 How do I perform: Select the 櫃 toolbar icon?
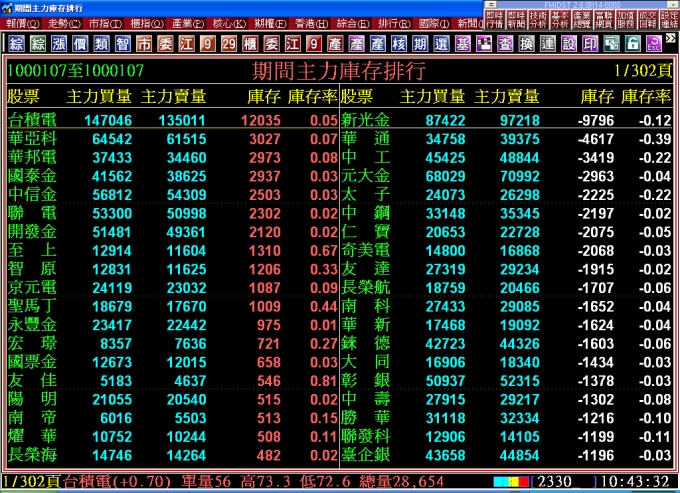click(x=250, y=44)
